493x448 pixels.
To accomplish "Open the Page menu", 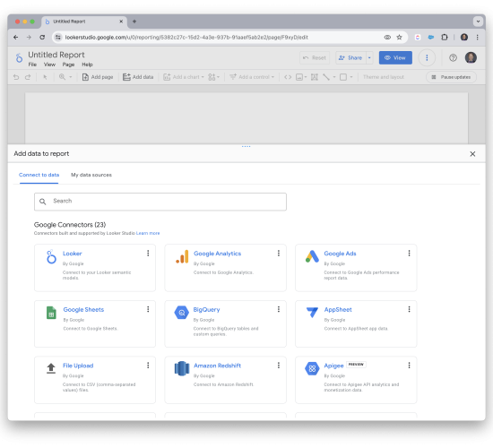I will click(68, 65).
